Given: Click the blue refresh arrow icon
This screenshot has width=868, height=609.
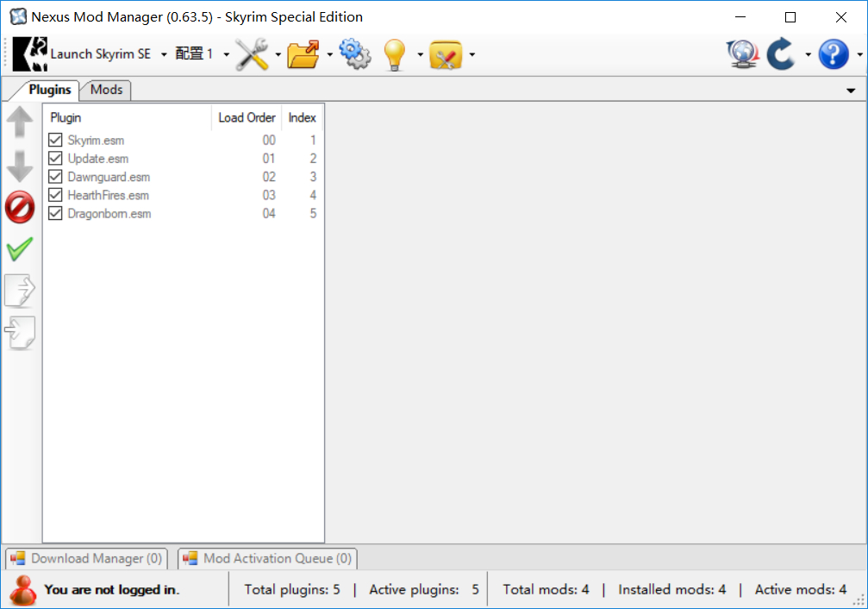Looking at the screenshot, I should [x=781, y=53].
